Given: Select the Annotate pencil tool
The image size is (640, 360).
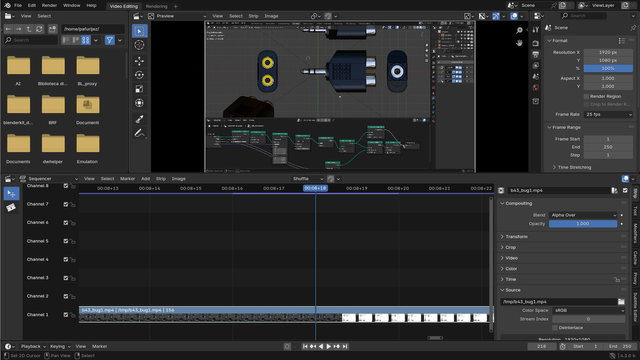Looking at the screenshot, I should (x=140, y=133).
